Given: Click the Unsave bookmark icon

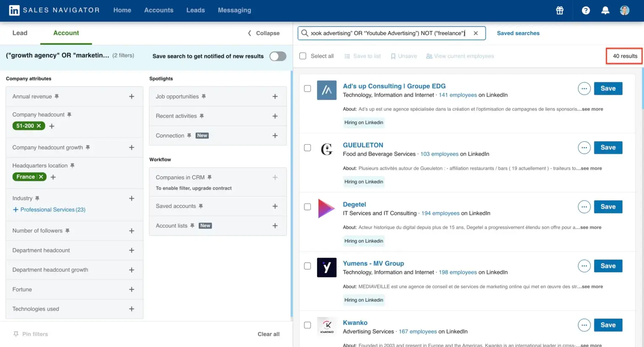Looking at the screenshot, I should point(393,56).
